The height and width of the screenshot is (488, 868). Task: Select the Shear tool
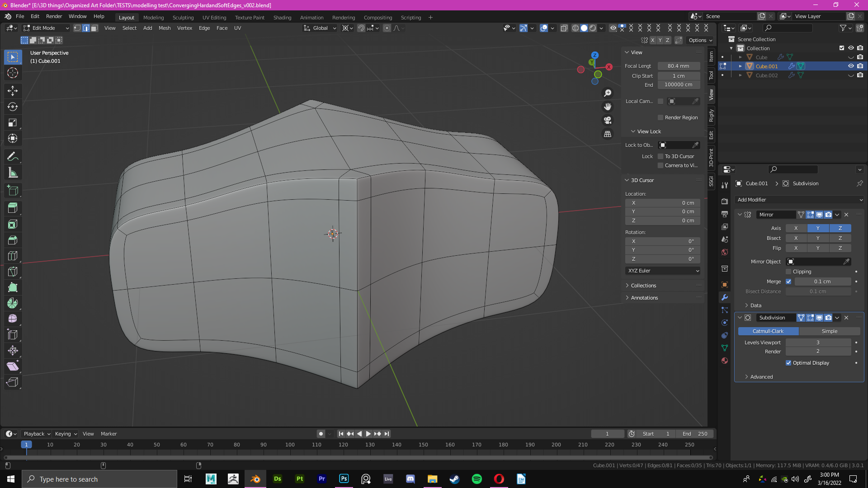[13, 366]
